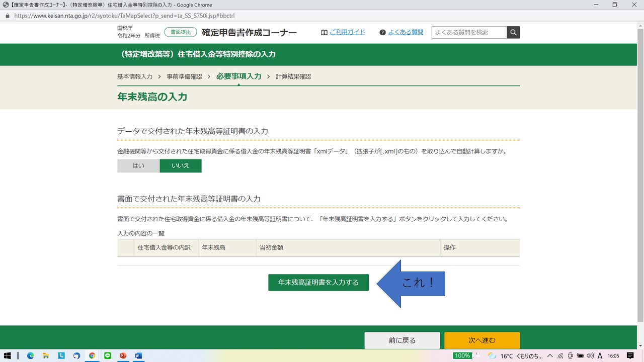Image resolution: width=644 pixels, height=362 pixels.
Task: Select はい for xml data import
Action: 138,166
